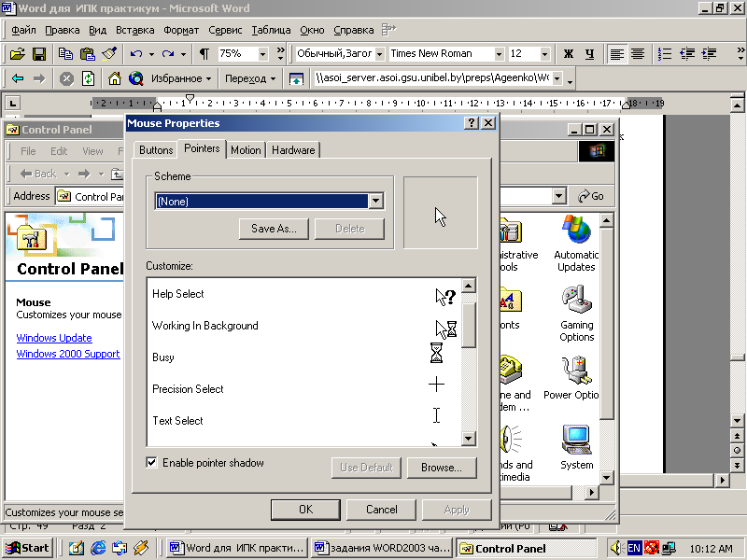This screenshot has width=747, height=560.
Task: Open the Файл menu in Word
Action: click(23, 30)
